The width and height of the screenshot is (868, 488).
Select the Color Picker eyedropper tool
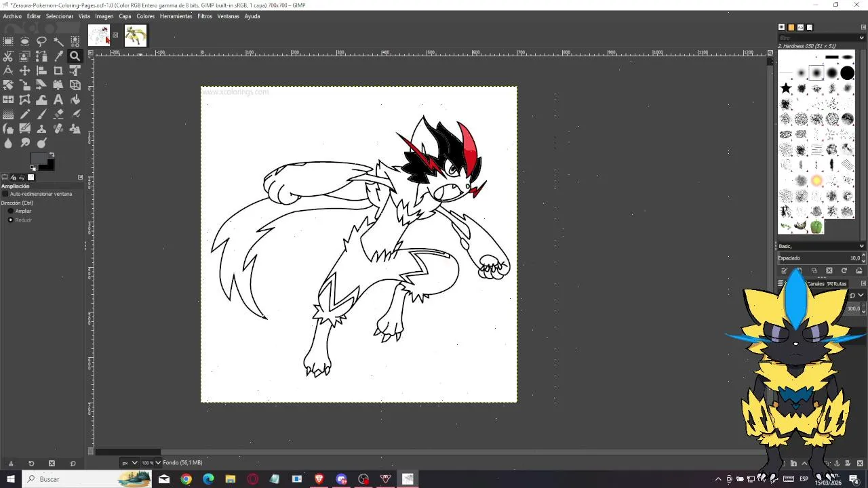(x=58, y=56)
